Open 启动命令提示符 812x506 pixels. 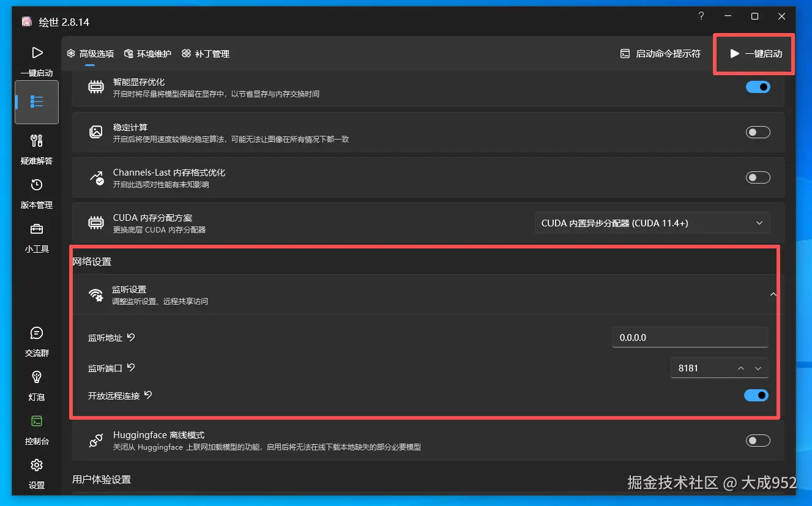pyautogui.click(x=660, y=54)
